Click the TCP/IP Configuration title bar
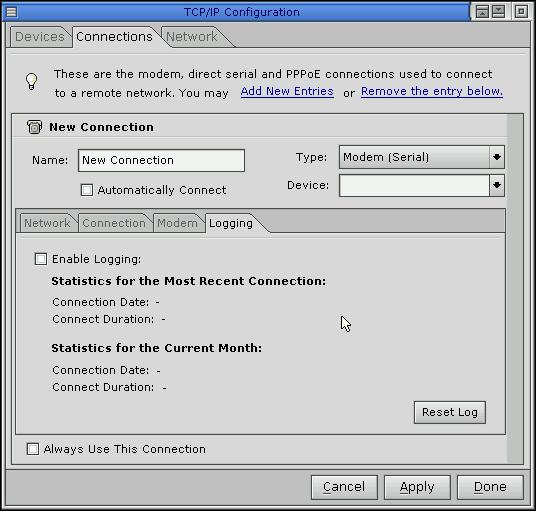The image size is (536, 511). tap(242, 12)
